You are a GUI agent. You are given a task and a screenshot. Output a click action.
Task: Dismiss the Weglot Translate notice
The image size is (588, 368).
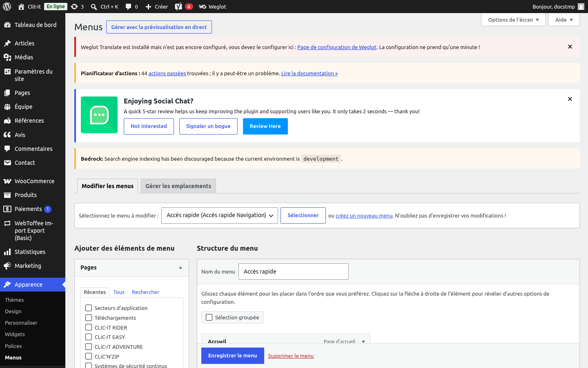(x=570, y=47)
